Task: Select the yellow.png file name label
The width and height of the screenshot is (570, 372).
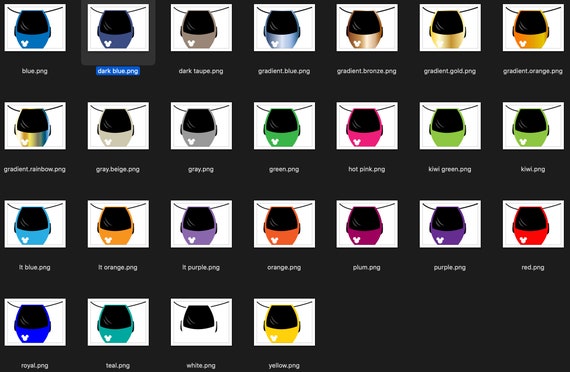Action: pos(284,365)
